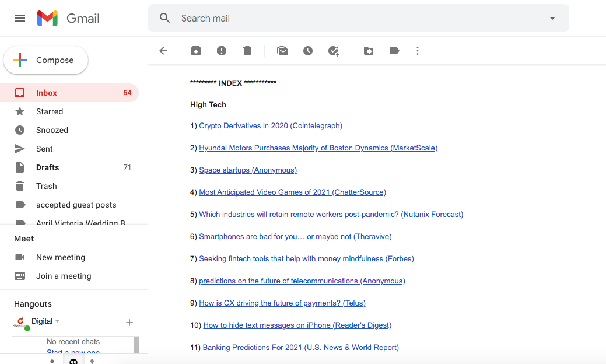Click the keyboard Join meeting icon
606x364 pixels.
[x=20, y=276]
